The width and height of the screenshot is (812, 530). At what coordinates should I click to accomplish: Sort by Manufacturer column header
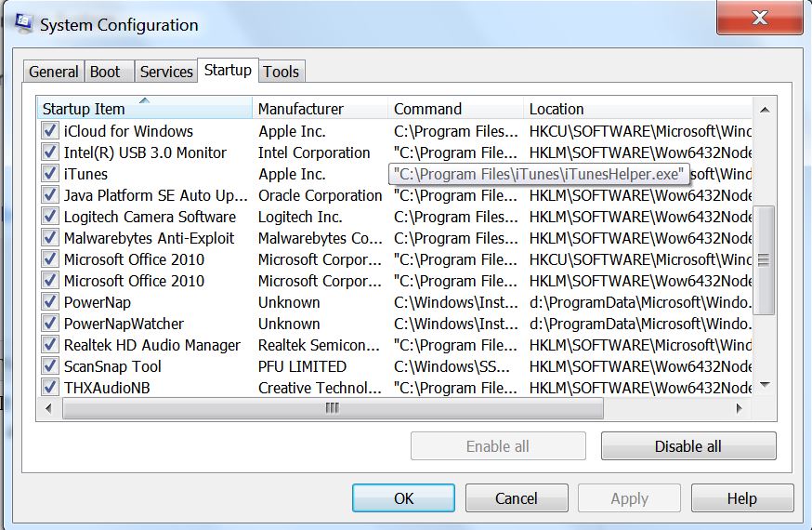(x=320, y=109)
